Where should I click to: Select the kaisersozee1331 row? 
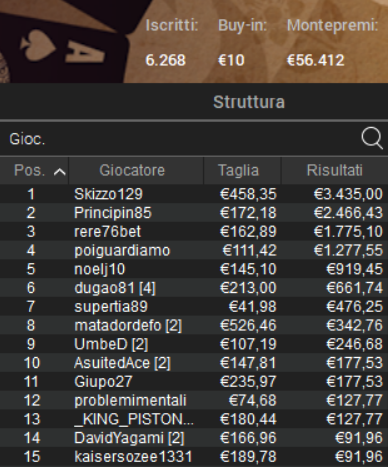(194, 456)
